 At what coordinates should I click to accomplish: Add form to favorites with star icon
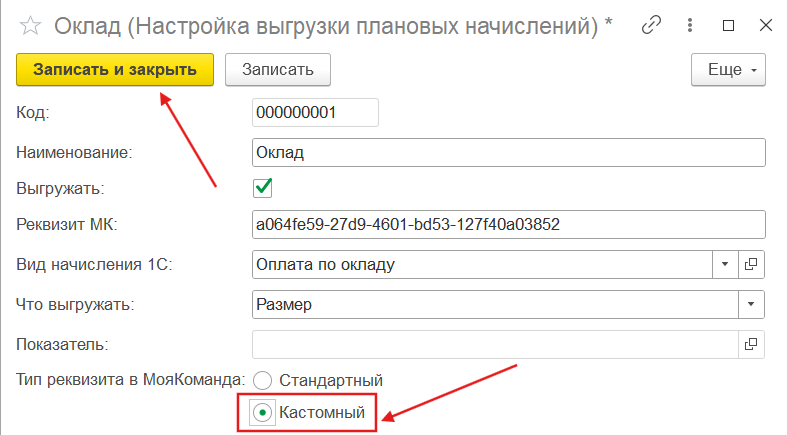[30, 22]
